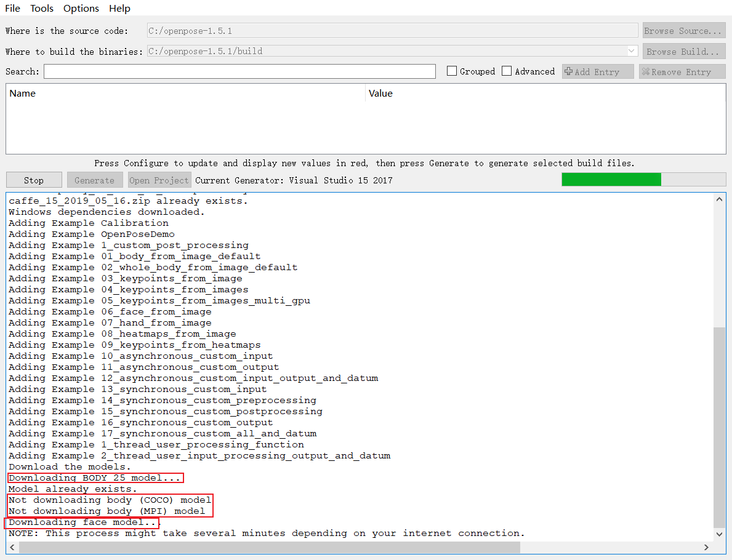Click the 'Windows dependencies downloaded.' log line
Viewport: 732px width, 560px height.
[x=107, y=212]
